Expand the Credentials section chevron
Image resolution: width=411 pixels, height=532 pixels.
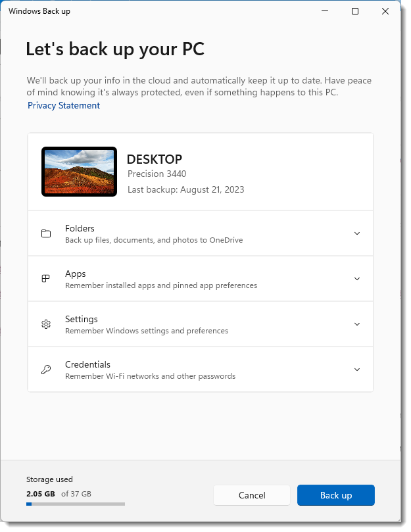pos(357,370)
